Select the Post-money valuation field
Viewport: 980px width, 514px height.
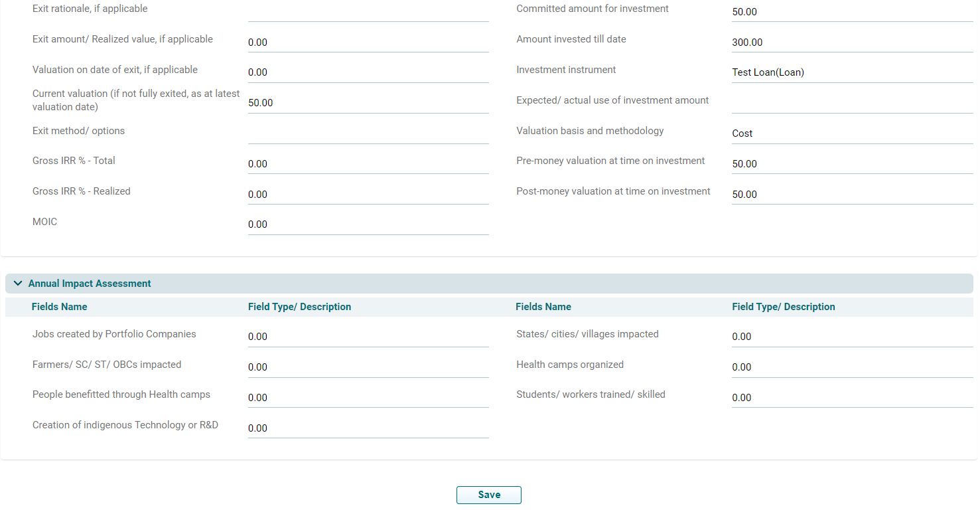(x=852, y=195)
